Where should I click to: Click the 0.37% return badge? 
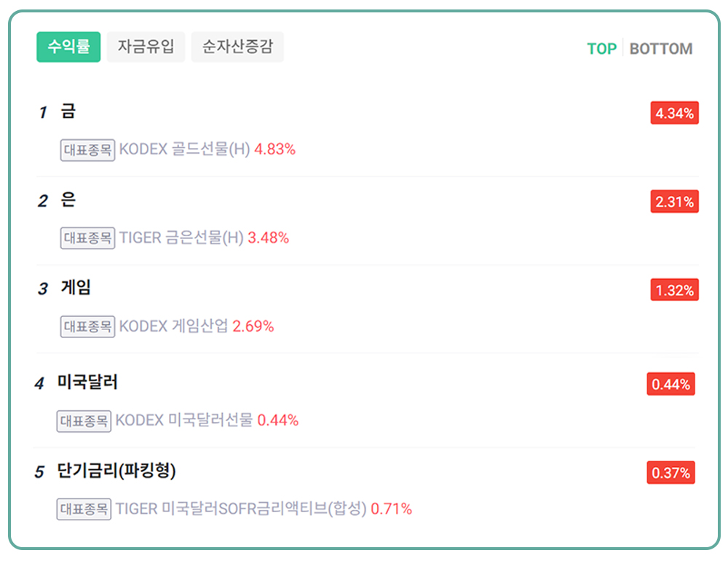pos(670,473)
